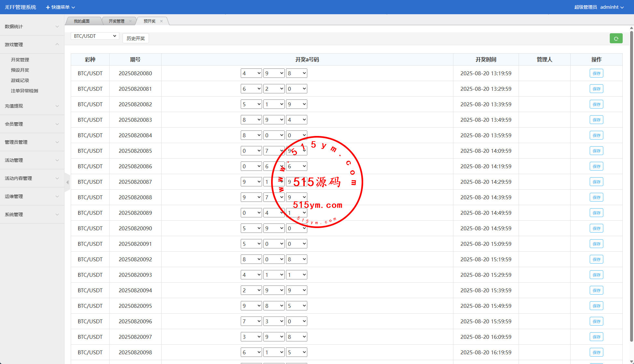634x364 pixels.
Task: Click the green refresh icon button
Action: click(x=616, y=38)
